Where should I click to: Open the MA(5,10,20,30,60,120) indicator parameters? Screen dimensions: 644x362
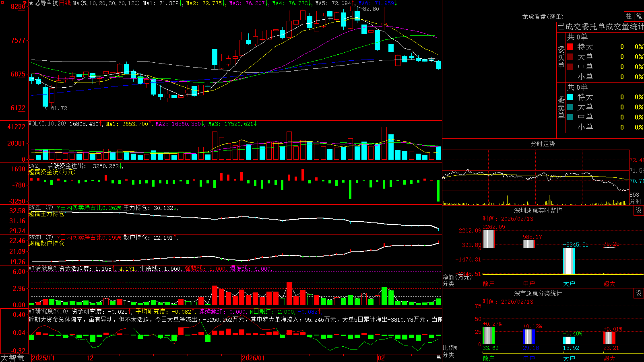tap(106, 3)
